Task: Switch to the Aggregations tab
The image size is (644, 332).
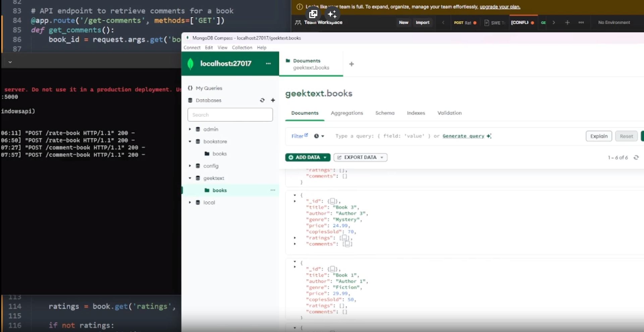Action: coord(346,113)
